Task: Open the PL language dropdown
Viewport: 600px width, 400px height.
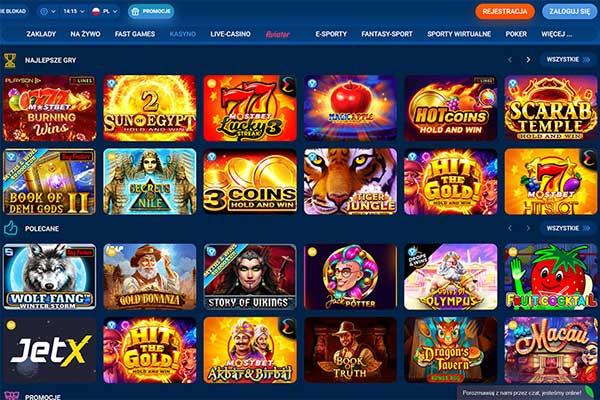Action: coord(104,11)
